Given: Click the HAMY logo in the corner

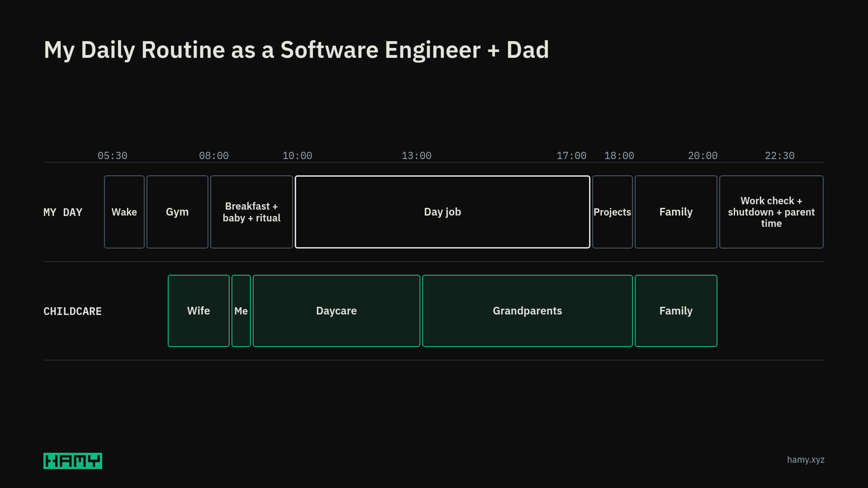Looking at the screenshot, I should 73,461.
